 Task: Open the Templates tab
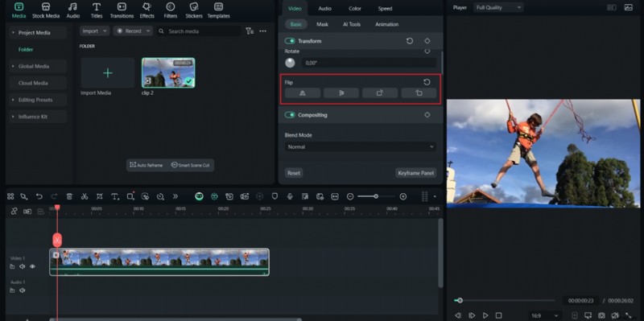tap(218, 10)
